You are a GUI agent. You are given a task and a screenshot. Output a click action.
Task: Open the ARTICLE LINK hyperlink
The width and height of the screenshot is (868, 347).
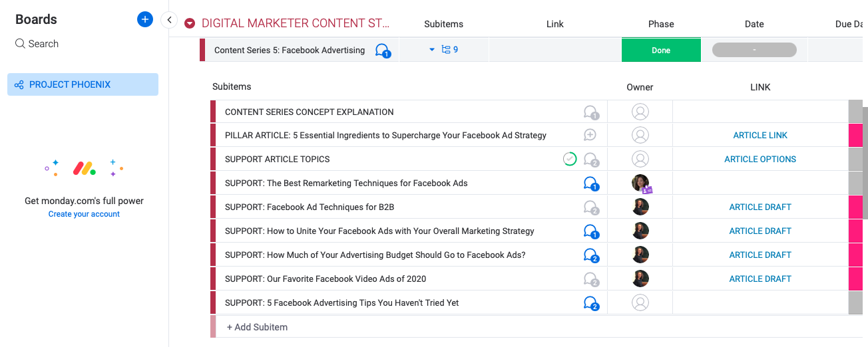(760, 135)
